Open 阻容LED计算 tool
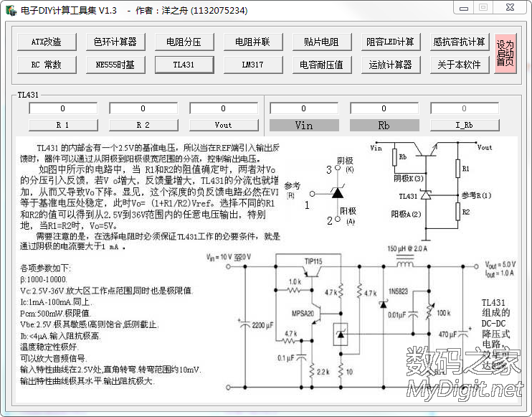Viewport: 532px width, 417px height. coord(391,42)
